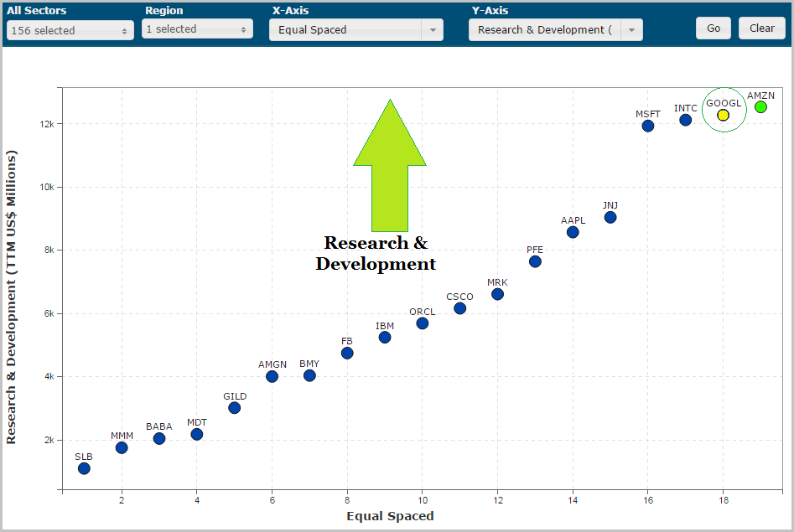This screenshot has width=794, height=532.
Task: Expand the X-Axis dropdown arrow
Action: click(x=433, y=30)
